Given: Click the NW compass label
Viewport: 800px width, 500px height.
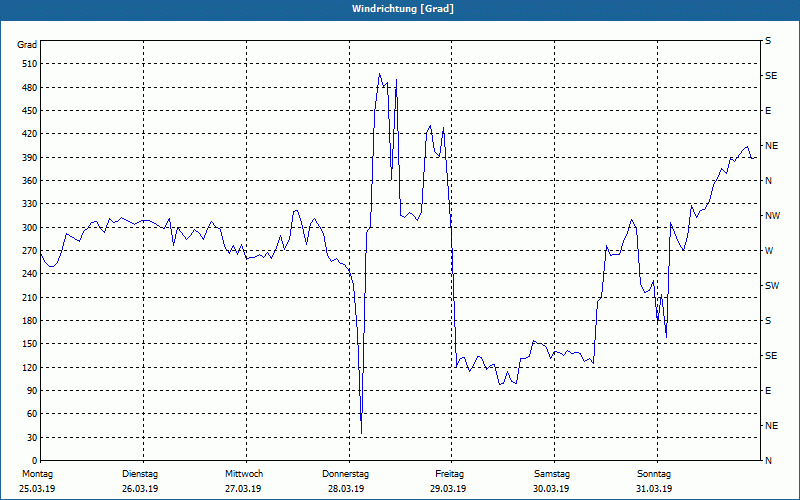Looking at the screenshot, I should click(773, 216).
